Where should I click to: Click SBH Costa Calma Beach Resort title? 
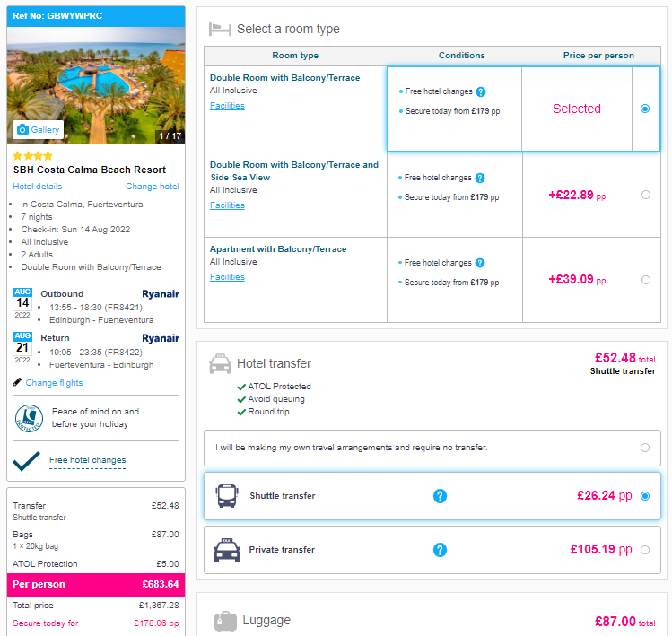point(90,170)
